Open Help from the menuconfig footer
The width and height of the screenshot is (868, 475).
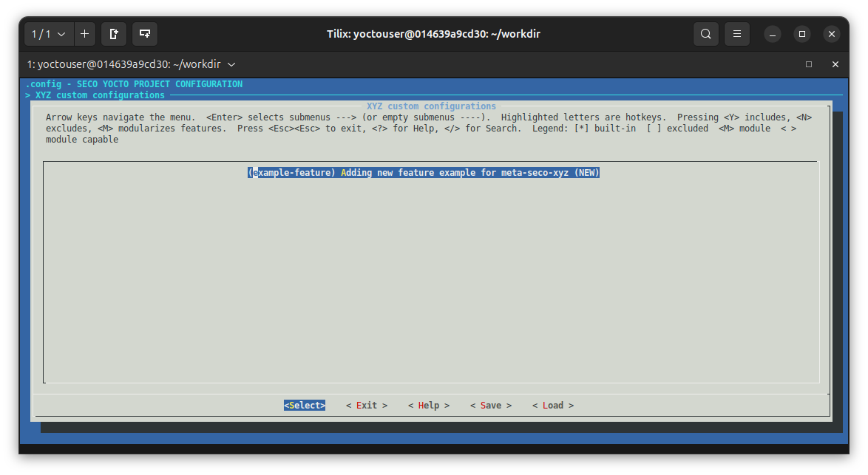(x=429, y=405)
